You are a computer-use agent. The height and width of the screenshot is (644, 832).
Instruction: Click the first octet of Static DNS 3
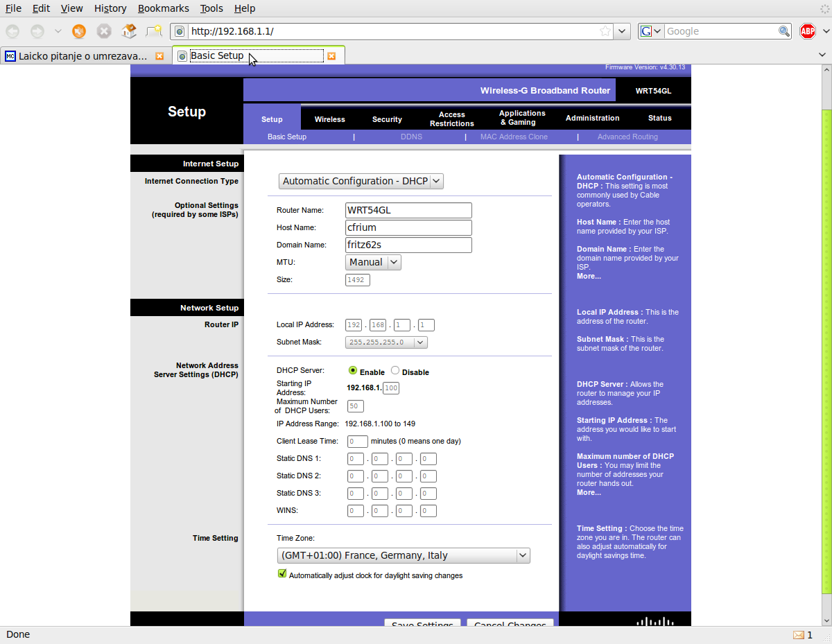[356, 494]
